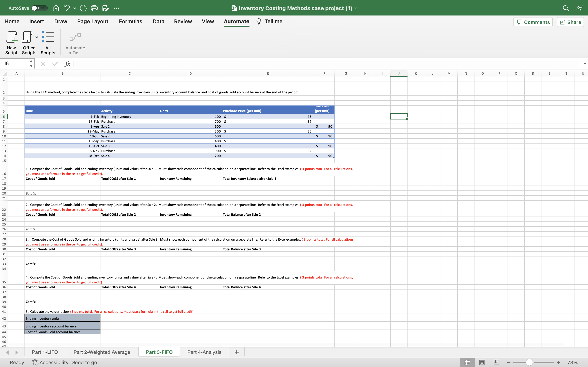Viewport: 588px width, 367px height.
Task: Switch to the Part 4-Analysis sheet tab
Action: 204,352
